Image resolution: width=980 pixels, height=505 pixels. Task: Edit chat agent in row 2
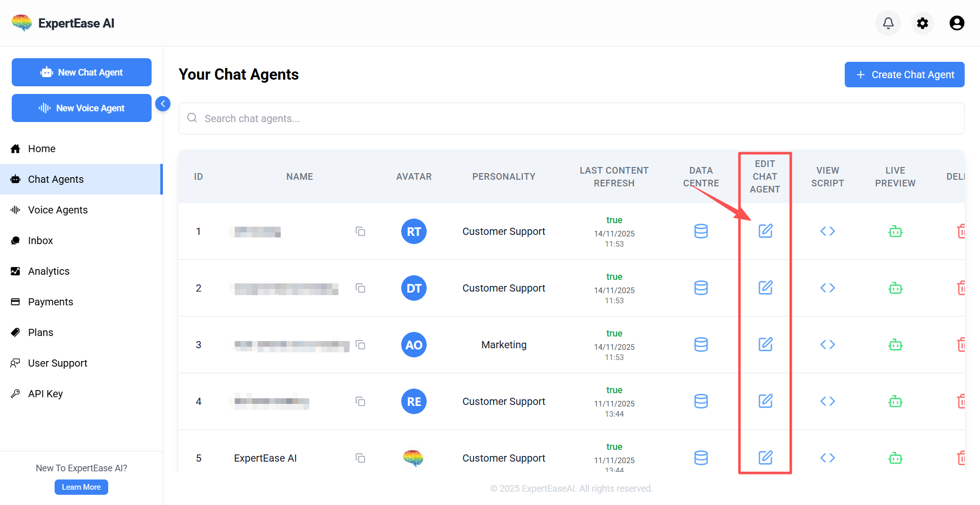coord(765,288)
